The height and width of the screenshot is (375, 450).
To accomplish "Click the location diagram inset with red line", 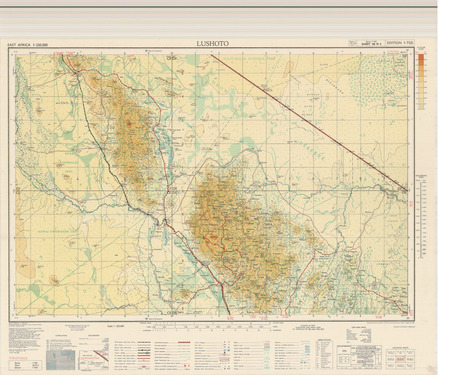I will 94,360.
